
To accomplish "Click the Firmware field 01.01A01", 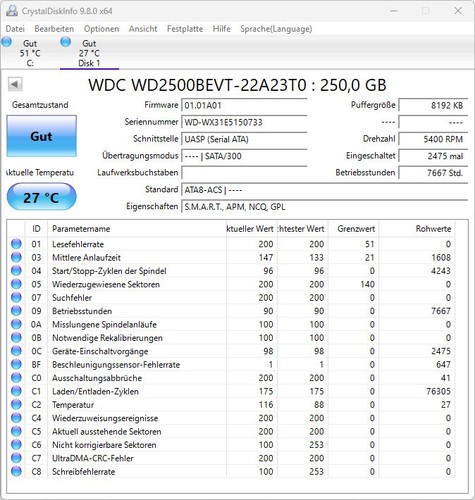I will click(x=244, y=105).
